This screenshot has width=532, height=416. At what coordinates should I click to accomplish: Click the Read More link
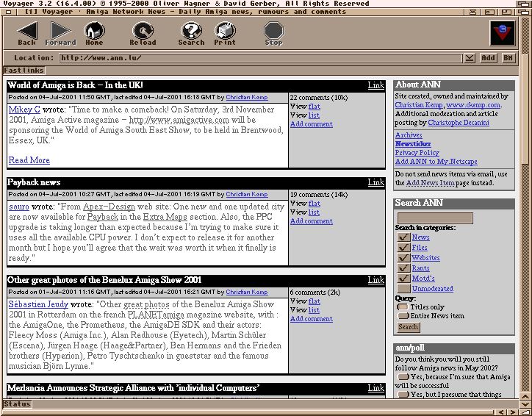coord(29,160)
